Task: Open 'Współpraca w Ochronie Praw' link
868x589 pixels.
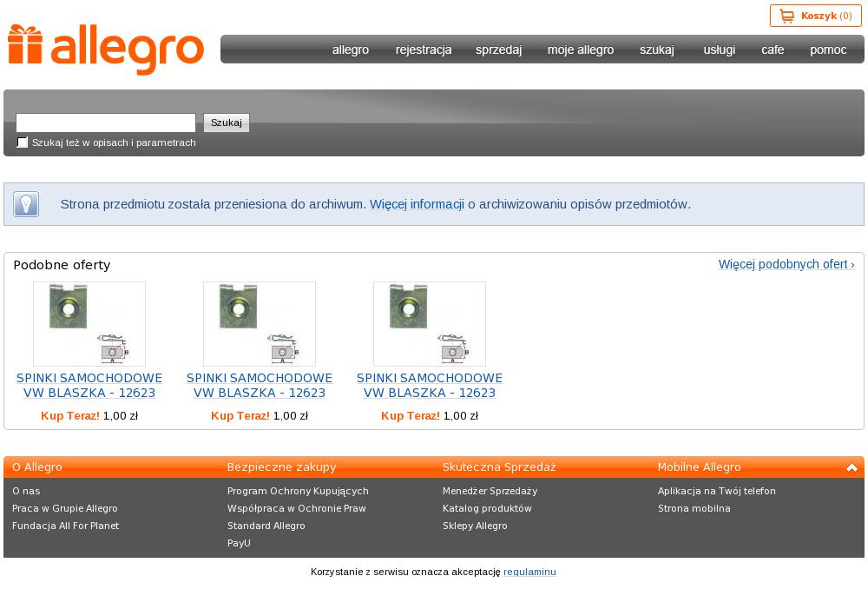Action: 296,508
